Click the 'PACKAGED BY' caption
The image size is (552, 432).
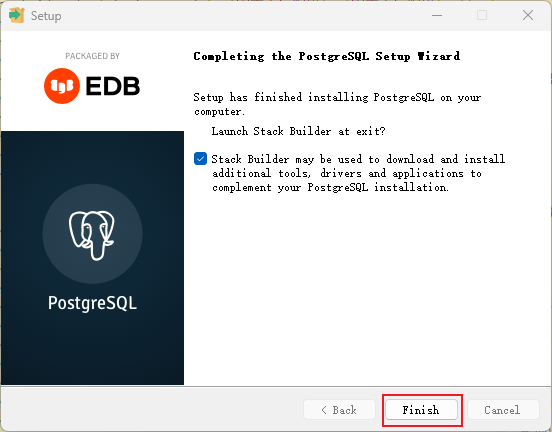coord(92,56)
